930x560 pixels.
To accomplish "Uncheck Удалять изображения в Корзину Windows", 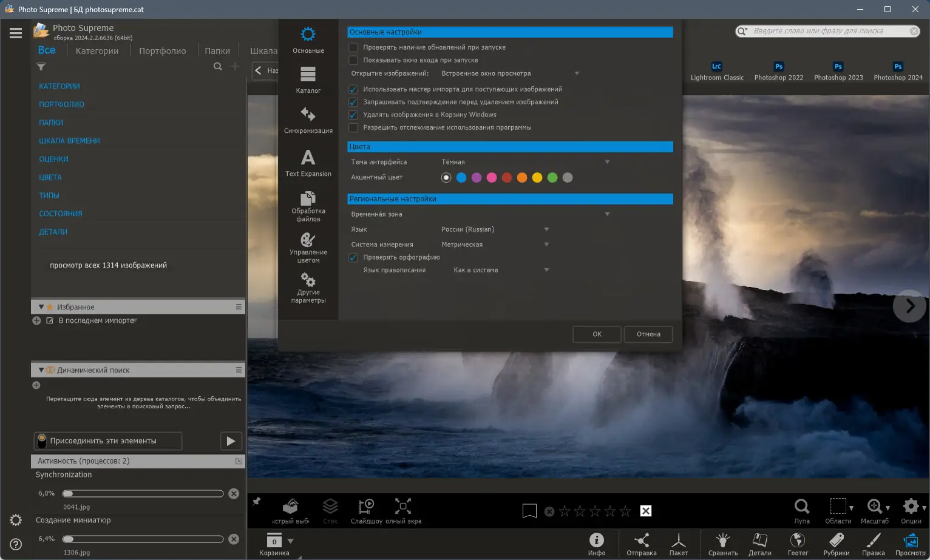I will click(353, 115).
